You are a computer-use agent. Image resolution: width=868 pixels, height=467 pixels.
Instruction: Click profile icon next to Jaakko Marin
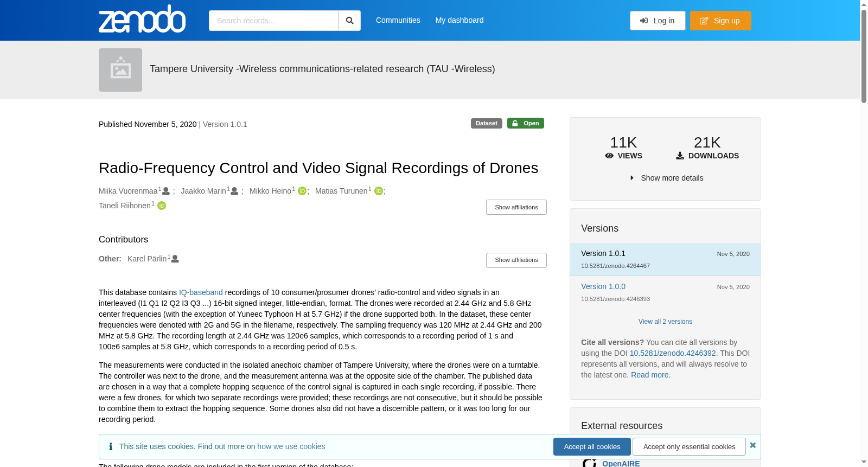(234, 191)
